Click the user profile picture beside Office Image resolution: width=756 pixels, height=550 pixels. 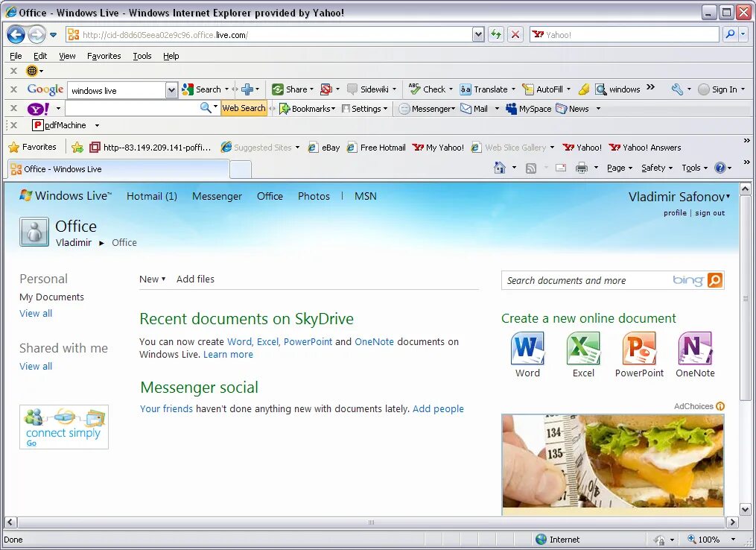tap(34, 232)
